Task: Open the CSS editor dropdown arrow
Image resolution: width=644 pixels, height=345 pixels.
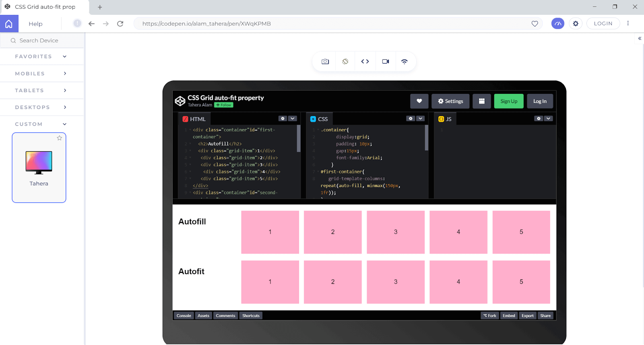Action: click(421, 118)
